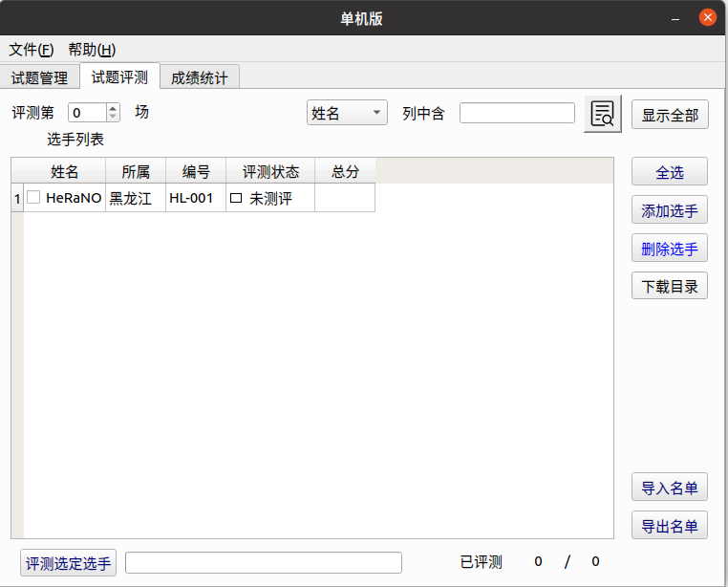The height and width of the screenshot is (587, 728).
Task: Select all contestants with 全选
Action: click(x=670, y=172)
